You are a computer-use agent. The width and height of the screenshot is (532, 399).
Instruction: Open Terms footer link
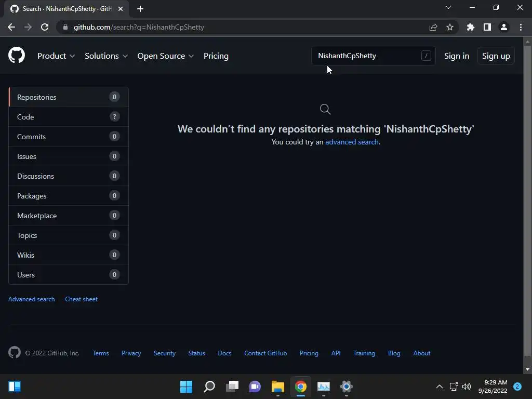click(x=101, y=353)
